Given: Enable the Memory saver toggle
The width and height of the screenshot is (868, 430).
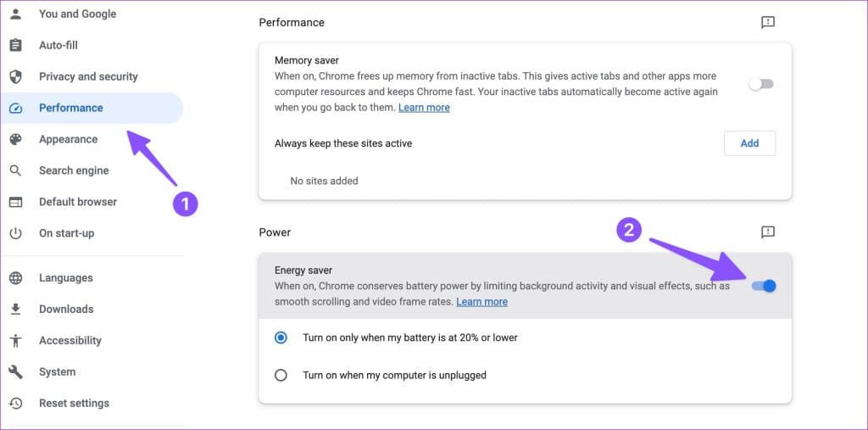Looking at the screenshot, I should [761, 84].
